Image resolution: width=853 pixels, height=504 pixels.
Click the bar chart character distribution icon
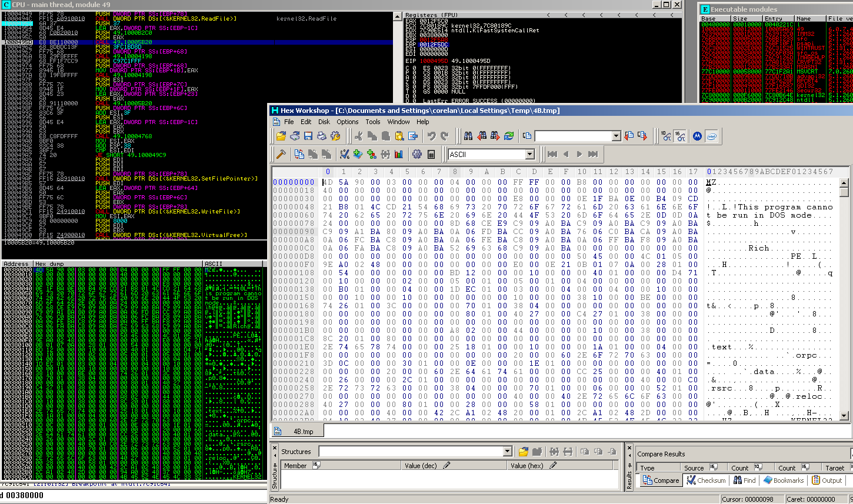coord(399,154)
